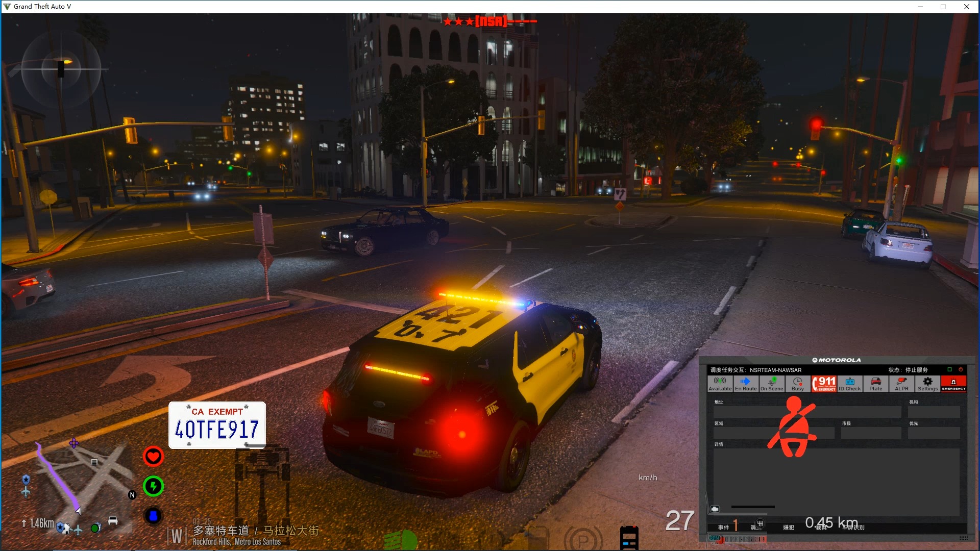The width and height of the screenshot is (980, 551).
Task: Switch to the 事件 incidents tab
Action: 723,528
